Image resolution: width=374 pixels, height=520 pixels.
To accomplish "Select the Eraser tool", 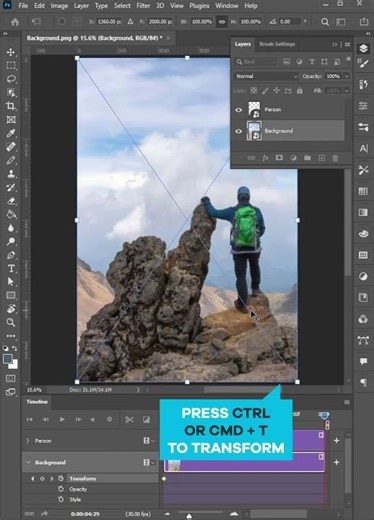I will point(11,201).
